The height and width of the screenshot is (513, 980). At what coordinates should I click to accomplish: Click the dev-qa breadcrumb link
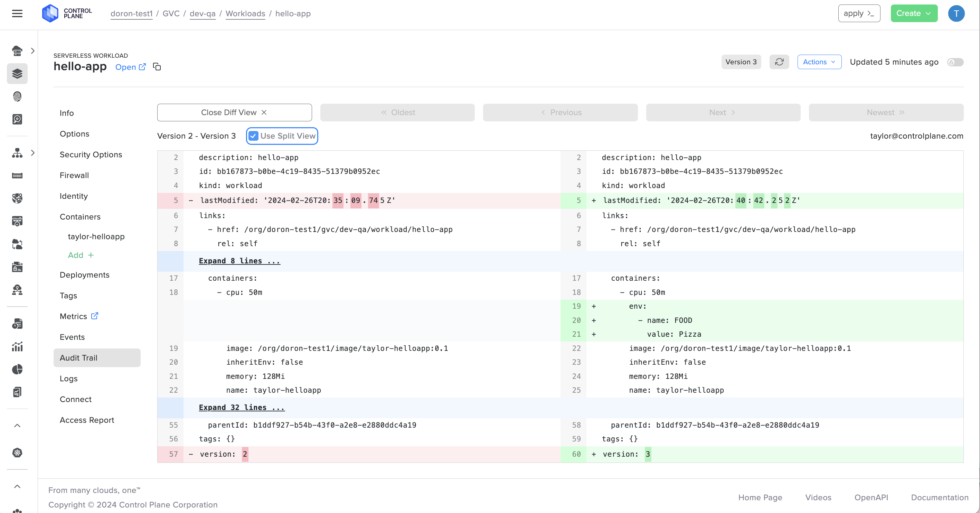click(202, 14)
